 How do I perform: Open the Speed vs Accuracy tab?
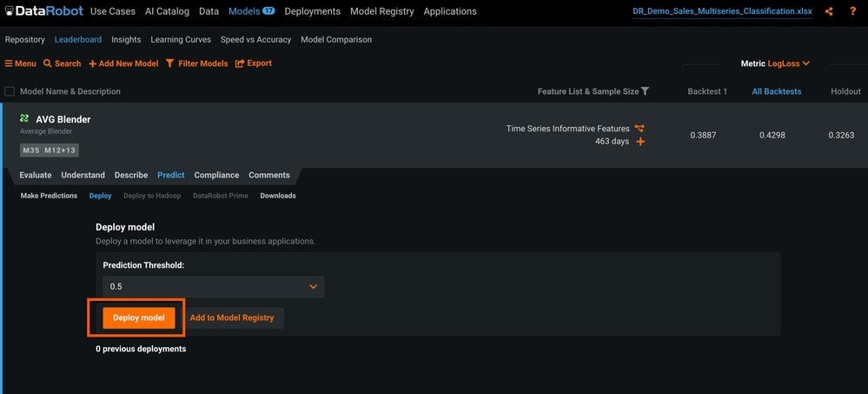tap(255, 40)
